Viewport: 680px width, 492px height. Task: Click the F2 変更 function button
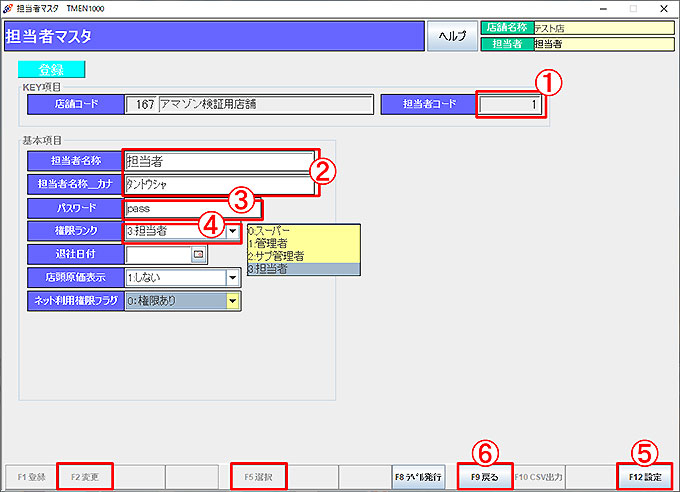pyautogui.click(x=85, y=477)
